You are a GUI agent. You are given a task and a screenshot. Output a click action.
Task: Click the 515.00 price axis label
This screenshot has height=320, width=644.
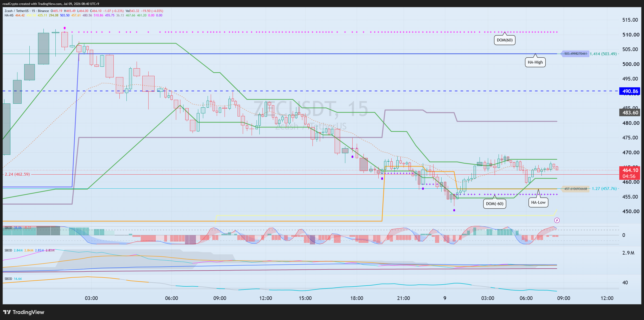630,20
